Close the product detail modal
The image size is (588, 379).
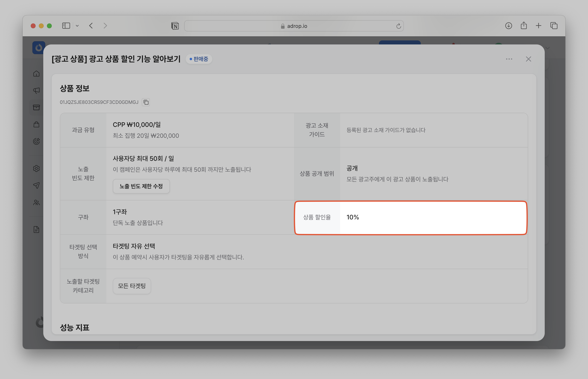coord(528,59)
